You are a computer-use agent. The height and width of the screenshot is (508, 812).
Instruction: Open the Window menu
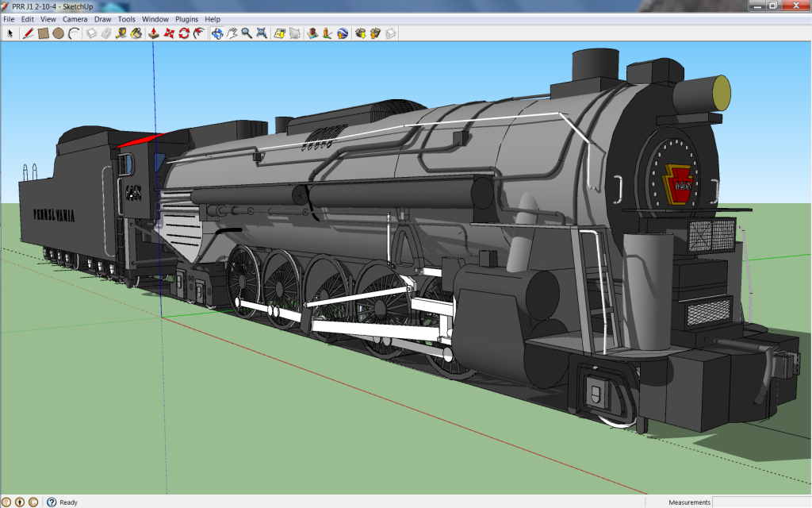pyautogui.click(x=155, y=19)
